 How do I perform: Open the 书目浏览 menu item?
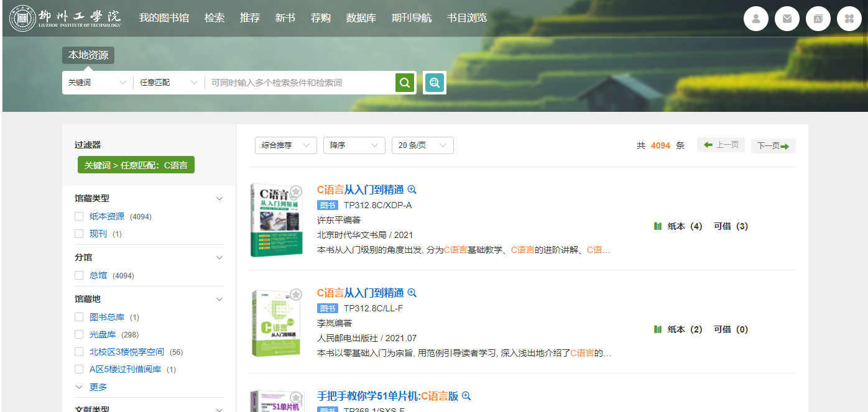click(467, 18)
